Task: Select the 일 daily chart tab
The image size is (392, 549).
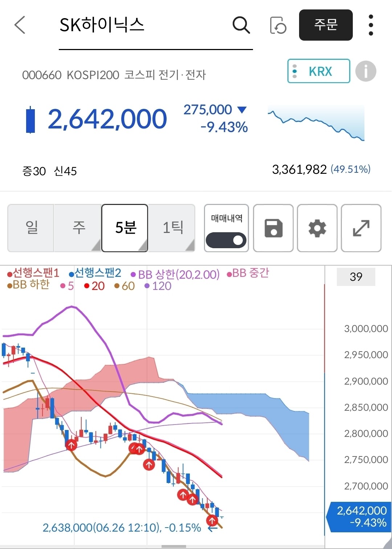Action: [31, 228]
